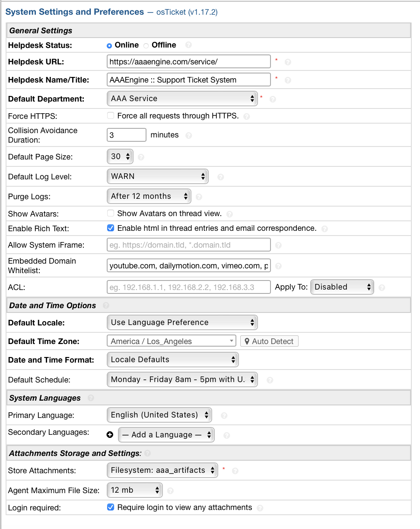Open the Default Department dropdown

coord(182,99)
